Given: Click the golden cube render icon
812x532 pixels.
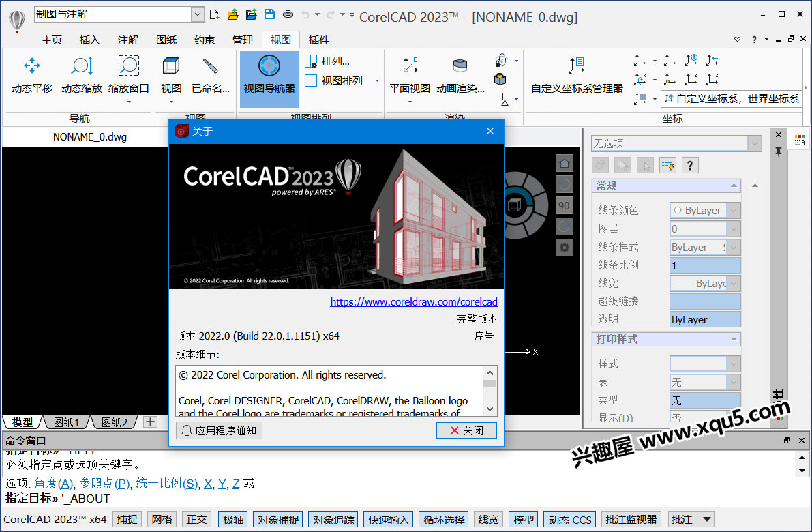Looking at the screenshot, I should tap(500, 79).
